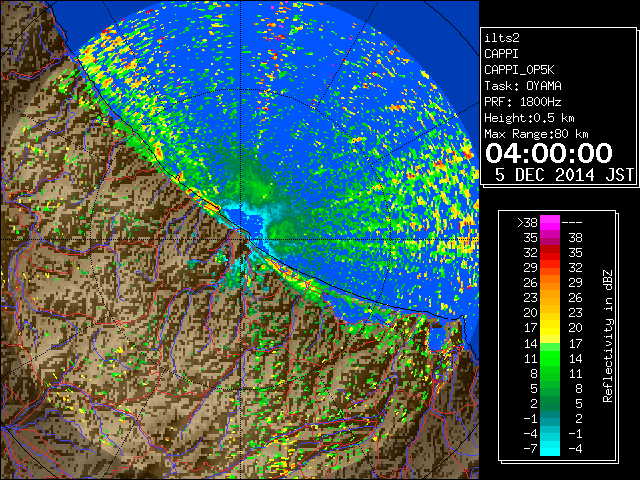Select the 'Task: OYAMA' line
This screenshot has height=480, width=640.
pyautogui.click(x=523, y=86)
